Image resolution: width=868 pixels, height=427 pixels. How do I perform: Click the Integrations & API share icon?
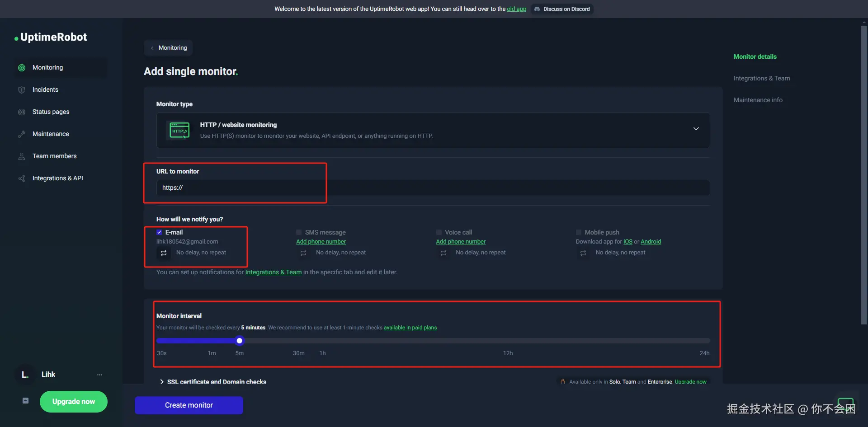click(x=22, y=178)
